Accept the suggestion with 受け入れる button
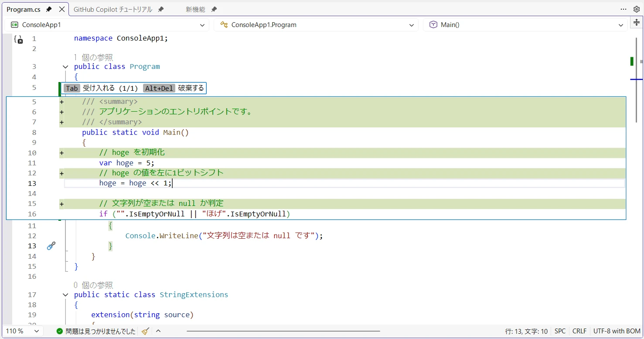644x339 pixels. 101,88
